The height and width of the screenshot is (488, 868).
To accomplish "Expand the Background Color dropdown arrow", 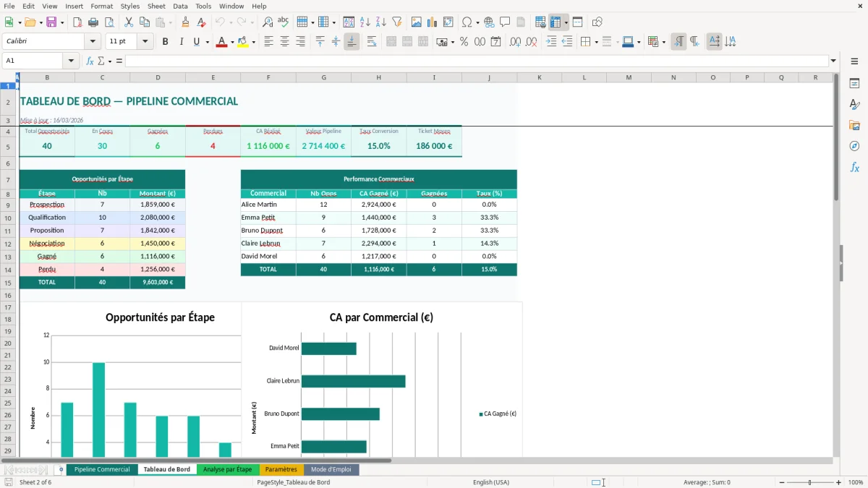I will click(253, 42).
